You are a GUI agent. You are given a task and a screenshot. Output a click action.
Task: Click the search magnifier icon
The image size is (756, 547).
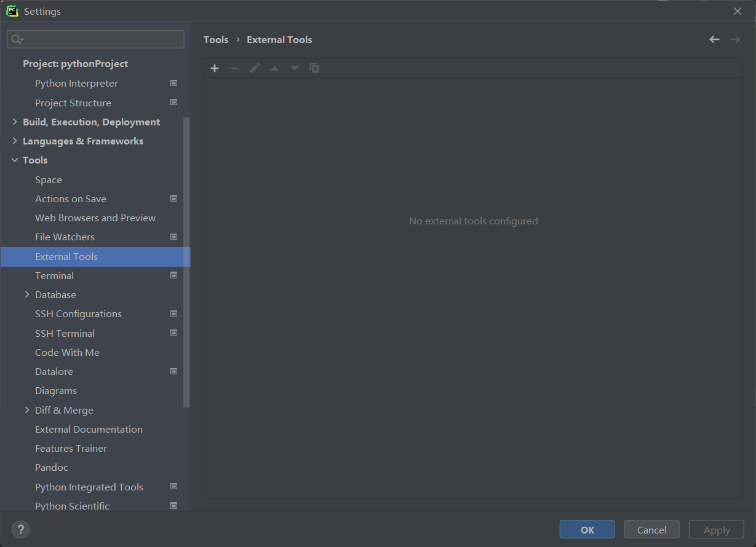(17, 39)
